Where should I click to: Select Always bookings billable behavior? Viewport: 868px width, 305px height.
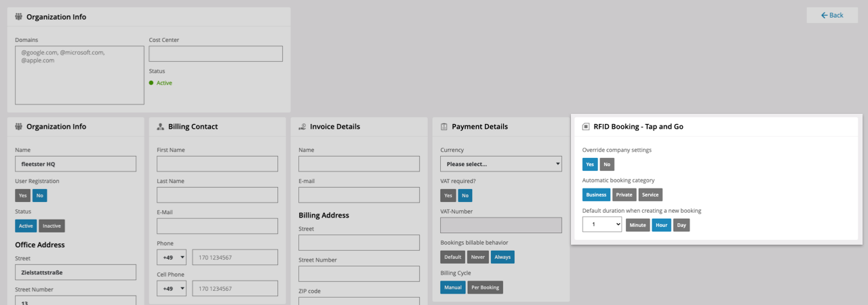tap(502, 257)
